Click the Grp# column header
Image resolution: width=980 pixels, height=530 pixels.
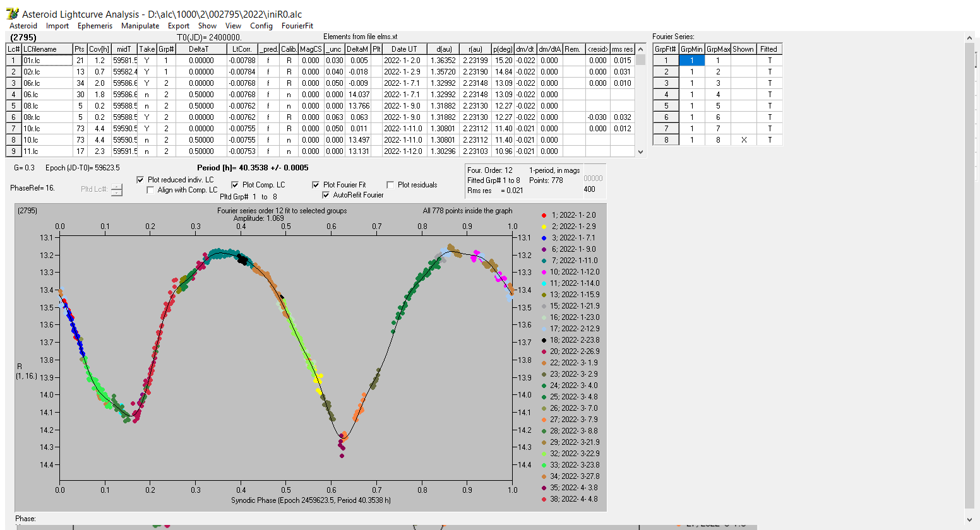pos(166,49)
